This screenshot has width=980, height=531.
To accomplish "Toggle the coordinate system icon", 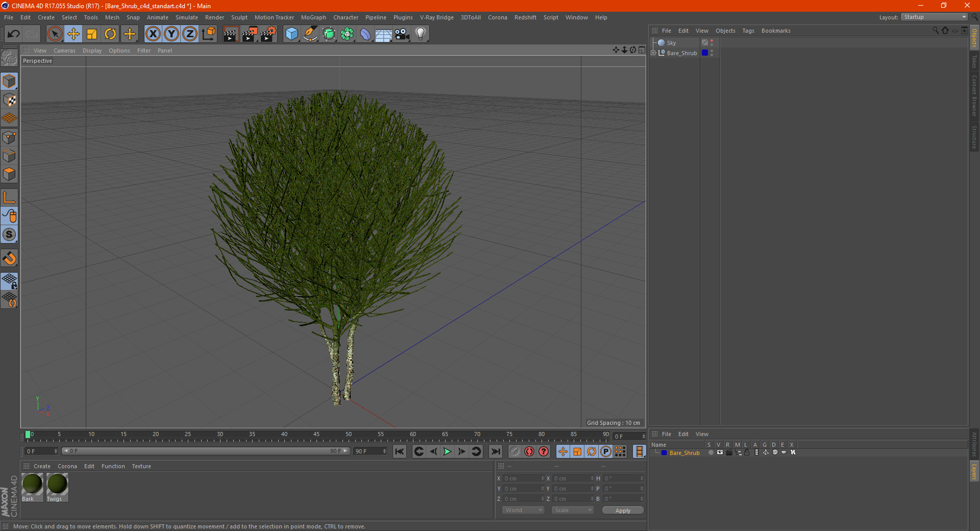I will point(209,34).
